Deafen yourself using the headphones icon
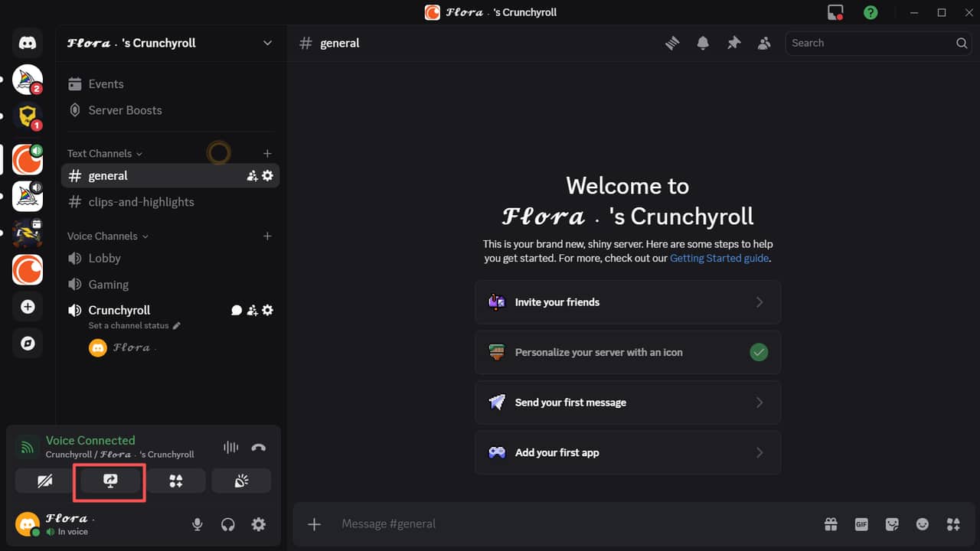The image size is (980, 551). tap(227, 524)
